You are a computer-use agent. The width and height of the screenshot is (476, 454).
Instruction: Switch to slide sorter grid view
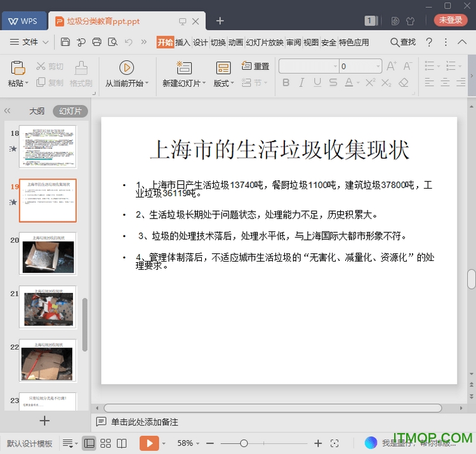pyautogui.click(x=105, y=443)
